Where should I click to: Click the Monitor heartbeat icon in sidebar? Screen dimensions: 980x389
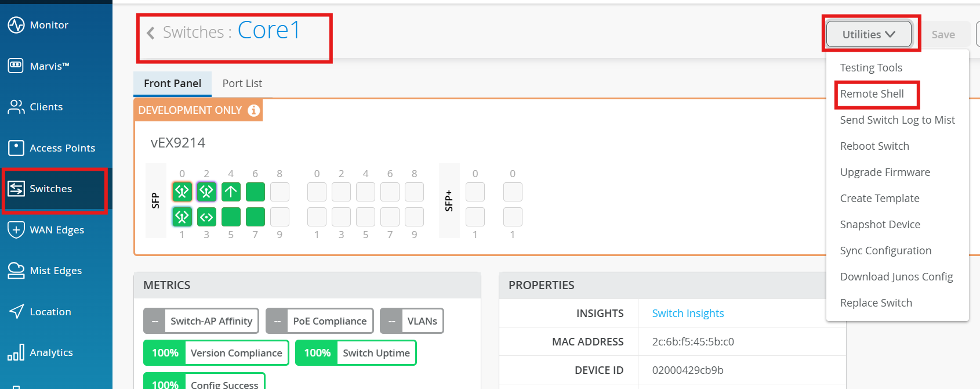tap(16, 25)
